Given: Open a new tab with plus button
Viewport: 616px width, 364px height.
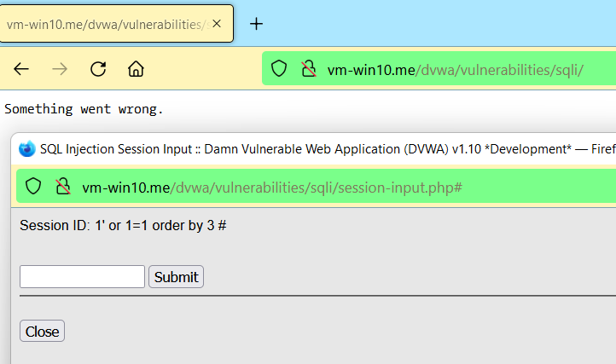Looking at the screenshot, I should coord(256,24).
